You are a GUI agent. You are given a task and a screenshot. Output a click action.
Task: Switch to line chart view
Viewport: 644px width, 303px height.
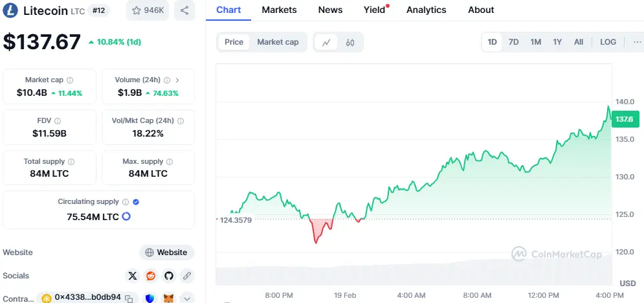326,42
